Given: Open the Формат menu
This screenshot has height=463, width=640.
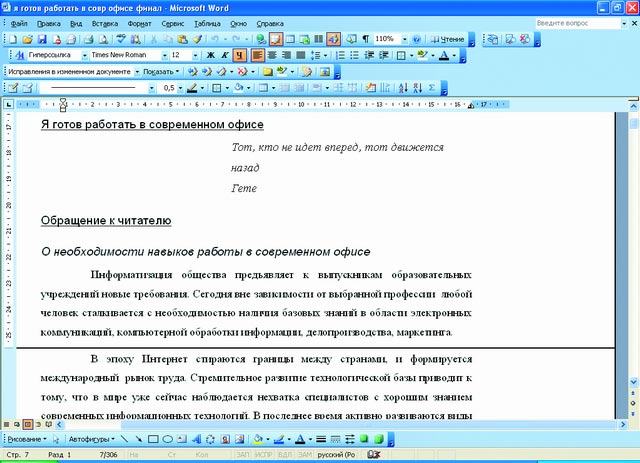Looking at the screenshot, I should 139,24.
